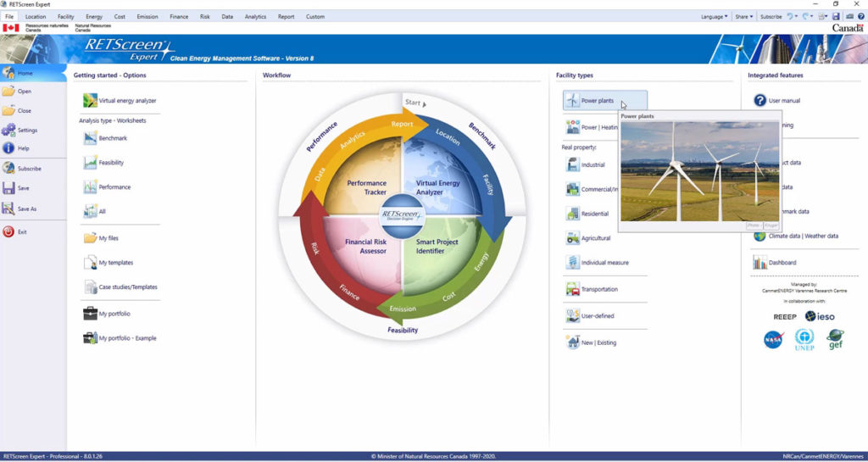This screenshot has height=462, width=868.
Task: Click the save disk icon in top toolbar
Action: [836, 17]
